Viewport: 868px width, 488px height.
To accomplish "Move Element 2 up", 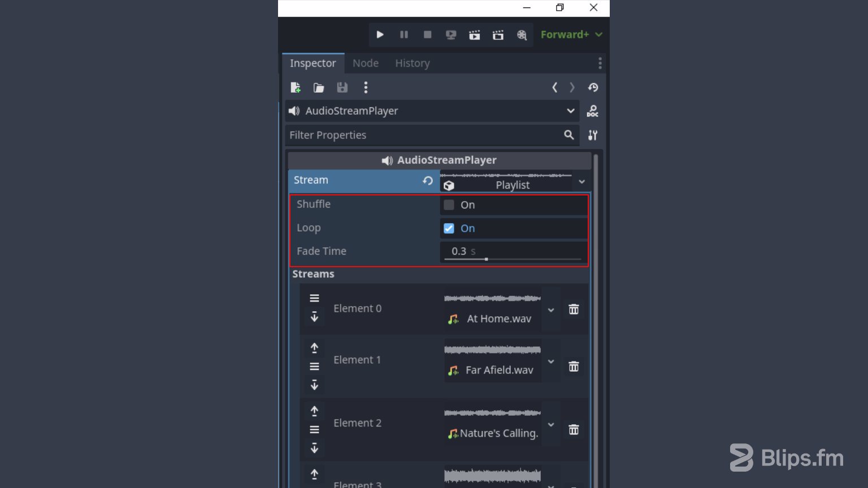I will click(x=314, y=411).
